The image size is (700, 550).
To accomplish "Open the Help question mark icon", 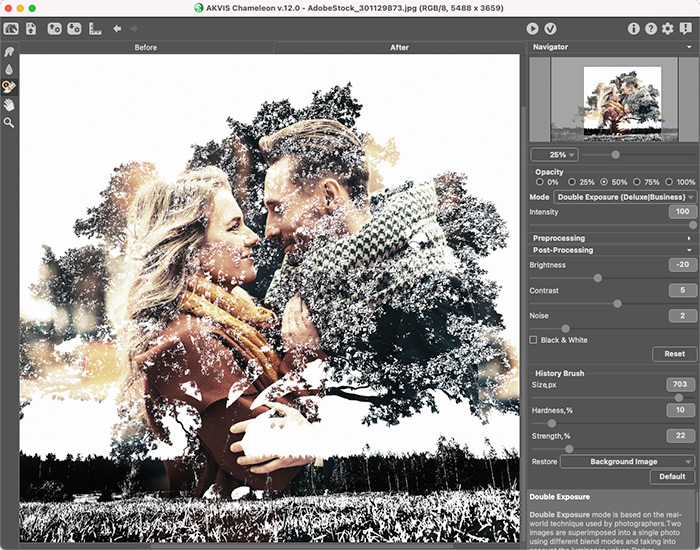I will pyautogui.click(x=650, y=28).
